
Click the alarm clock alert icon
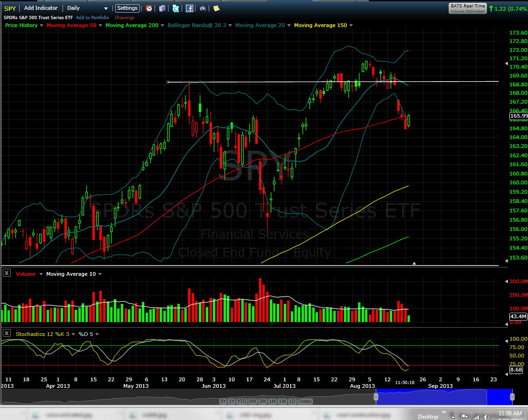click(149, 8)
